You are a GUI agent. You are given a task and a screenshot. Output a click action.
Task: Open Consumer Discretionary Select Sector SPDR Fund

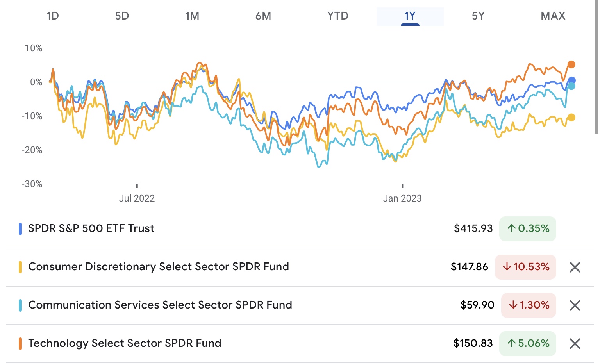click(159, 267)
